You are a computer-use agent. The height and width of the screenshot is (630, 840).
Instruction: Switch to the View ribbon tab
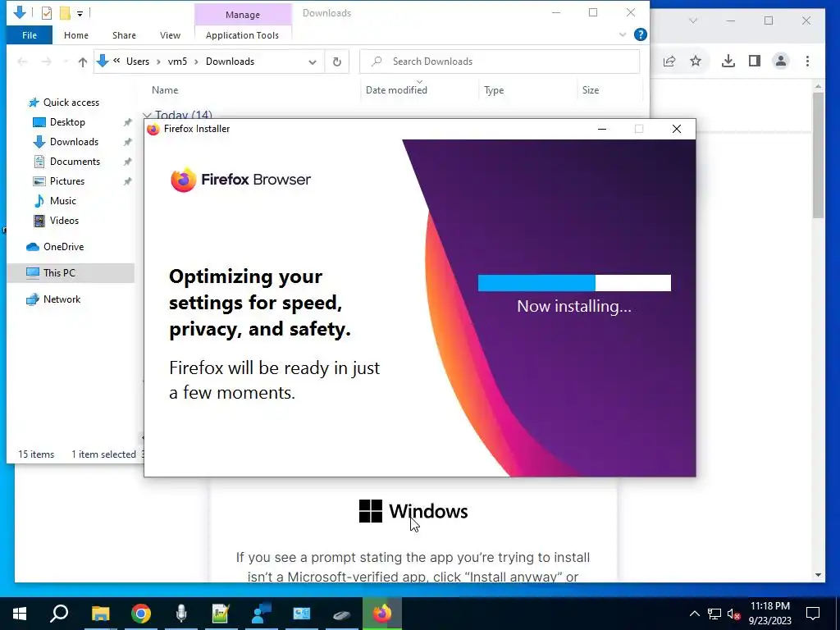click(170, 35)
